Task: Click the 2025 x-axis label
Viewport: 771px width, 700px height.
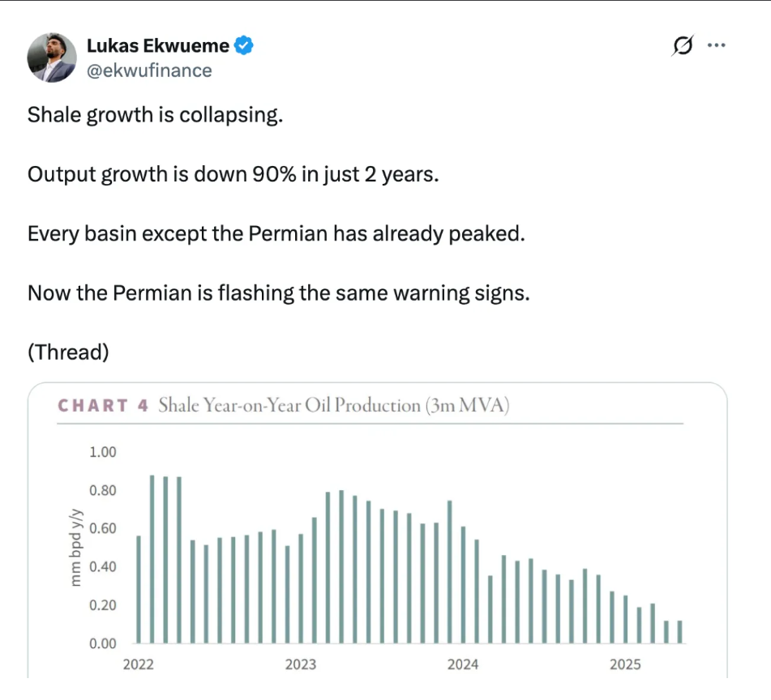Action: click(625, 664)
